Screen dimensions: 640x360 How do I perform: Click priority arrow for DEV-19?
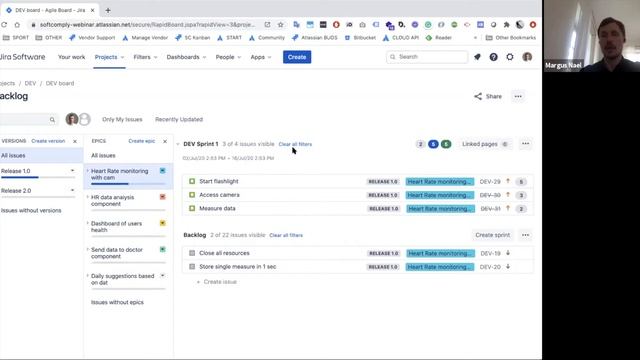pos(508,253)
